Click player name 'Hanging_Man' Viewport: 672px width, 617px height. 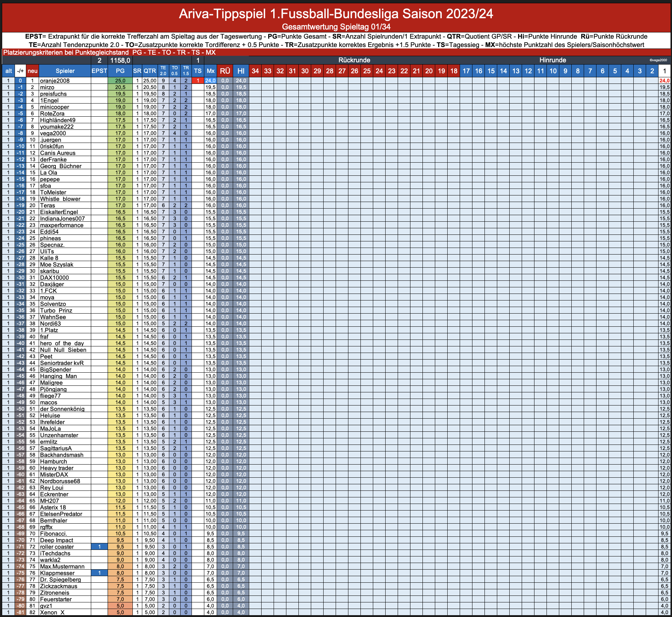(x=58, y=376)
